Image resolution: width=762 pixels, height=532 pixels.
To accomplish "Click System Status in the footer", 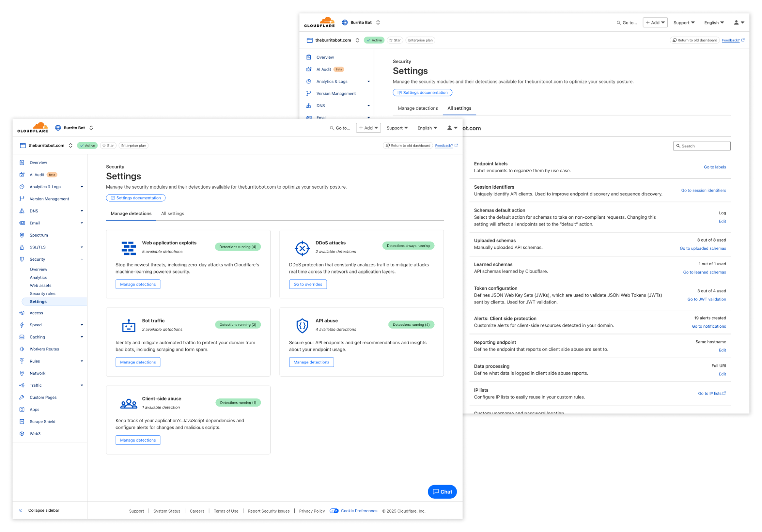I will [x=167, y=511].
